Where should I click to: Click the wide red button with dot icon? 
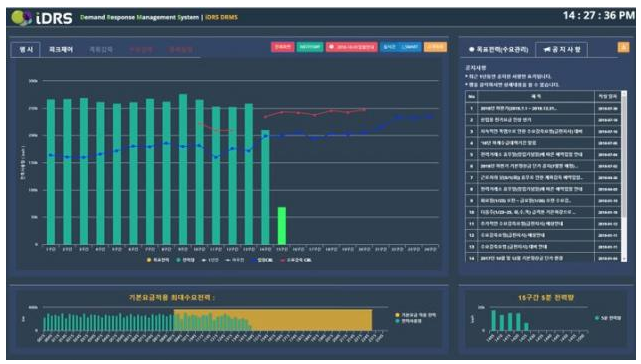352,47
